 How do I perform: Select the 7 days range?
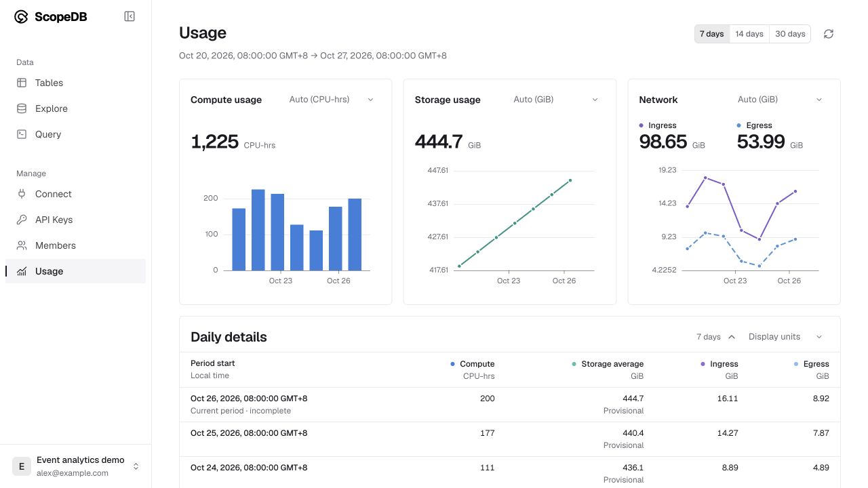click(712, 34)
